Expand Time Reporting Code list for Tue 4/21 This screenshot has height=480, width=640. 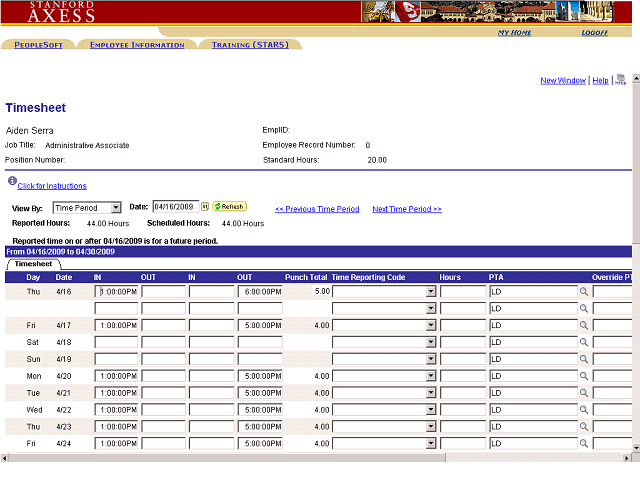tap(431, 393)
